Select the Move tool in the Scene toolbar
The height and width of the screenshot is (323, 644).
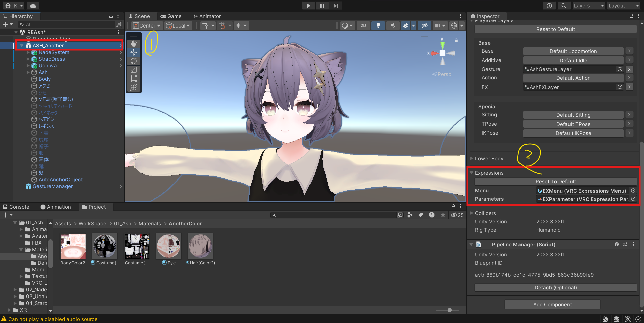133,52
